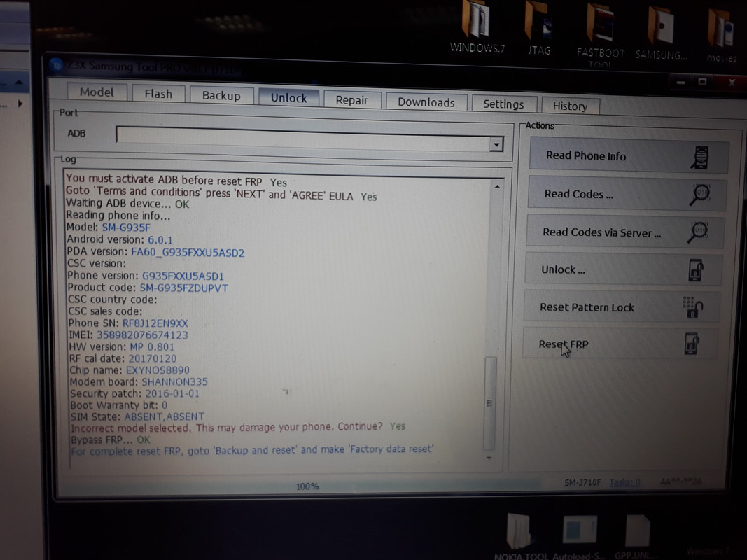Click the Tasks: 0 link in status bar
This screenshot has height=560, width=747.
point(624,482)
